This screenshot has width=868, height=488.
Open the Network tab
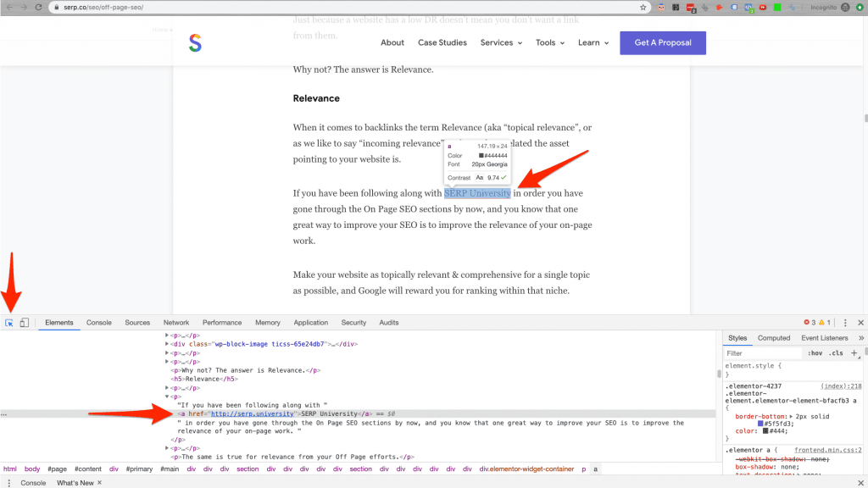(176, 323)
